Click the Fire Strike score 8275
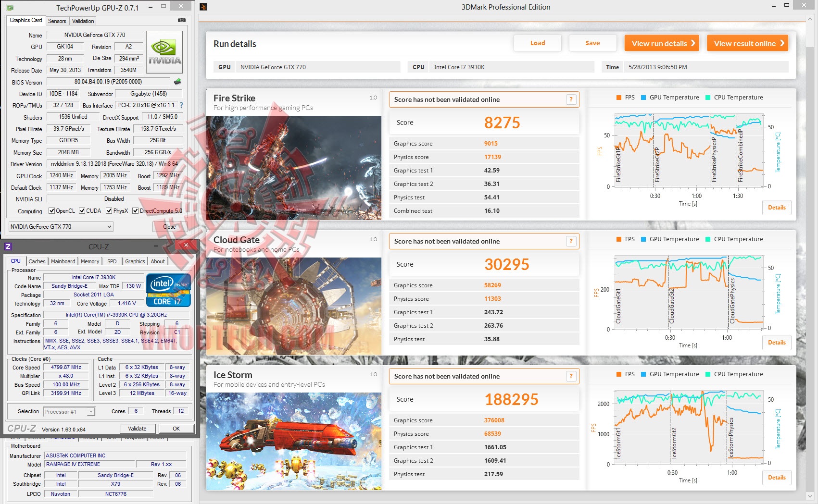 pos(502,123)
